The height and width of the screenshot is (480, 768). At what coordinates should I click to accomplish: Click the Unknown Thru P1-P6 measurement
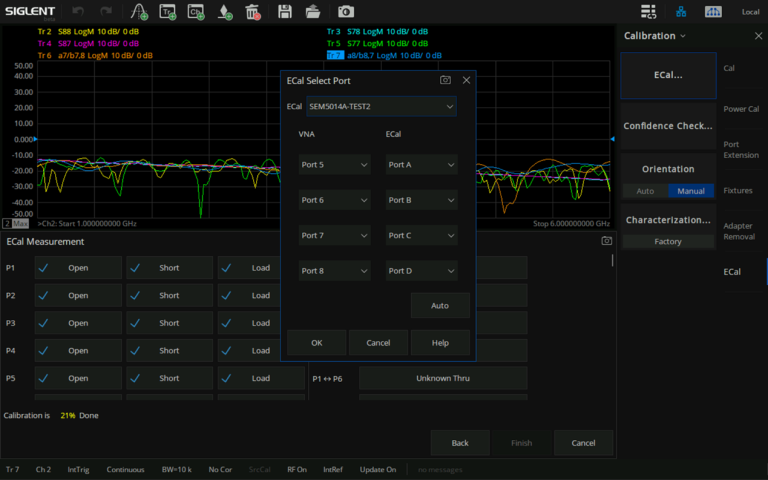click(443, 379)
